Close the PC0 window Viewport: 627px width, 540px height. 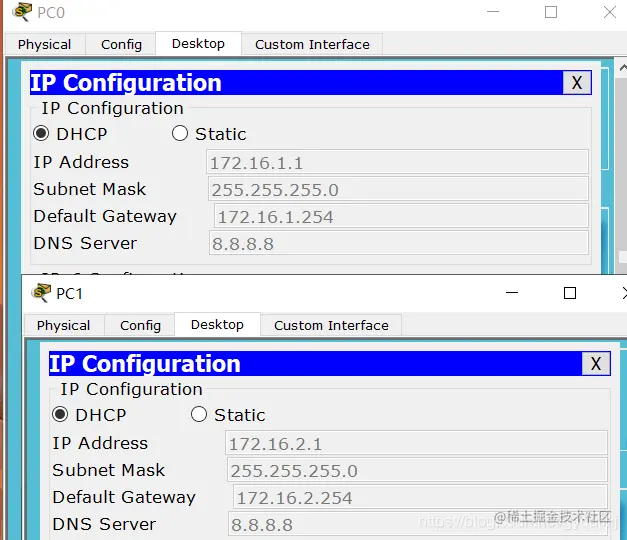(x=610, y=12)
